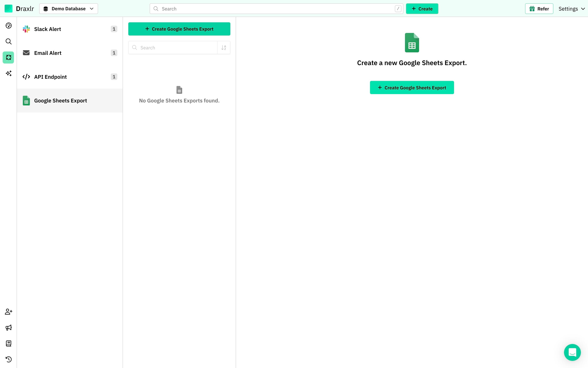Open the chat support bubble
Image resolution: width=588 pixels, height=368 pixels.
point(572,352)
